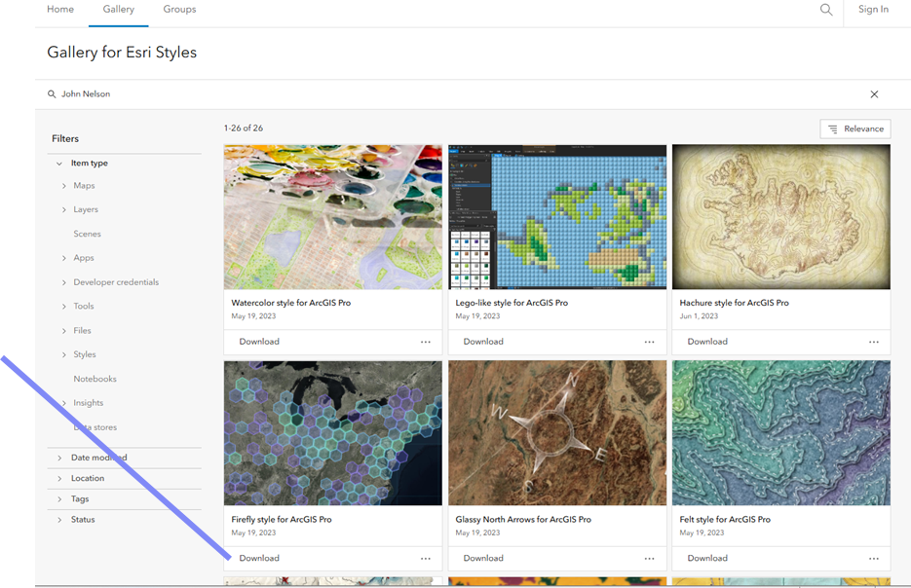Viewport: 911px width, 588px height.
Task: Expand the Developer credentials filter
Action: click(64, 282)
